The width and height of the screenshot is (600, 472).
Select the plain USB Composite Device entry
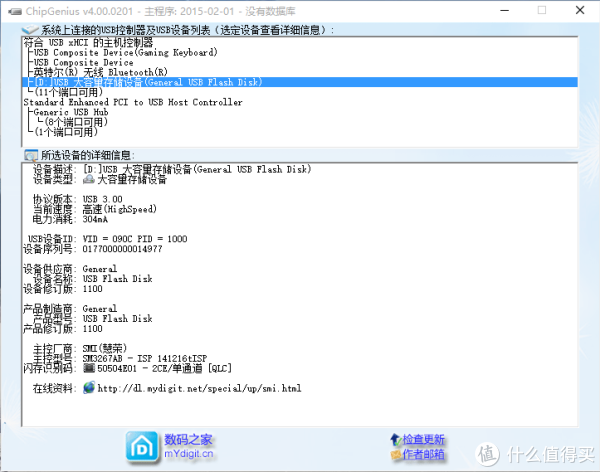pyautogui.click(x=83, y=62)
